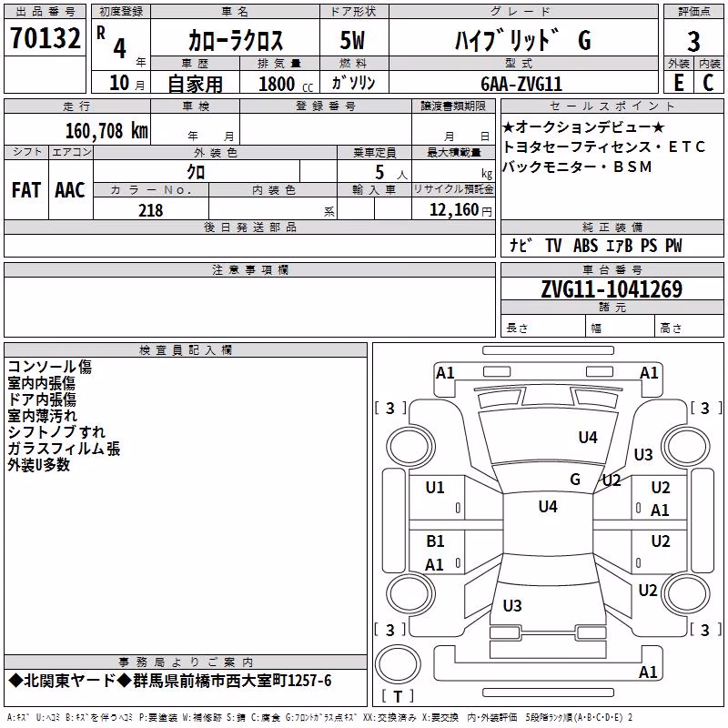Select the exterior color クロ
This screenshot has width=728, height=728.
[x=196, y=172]
